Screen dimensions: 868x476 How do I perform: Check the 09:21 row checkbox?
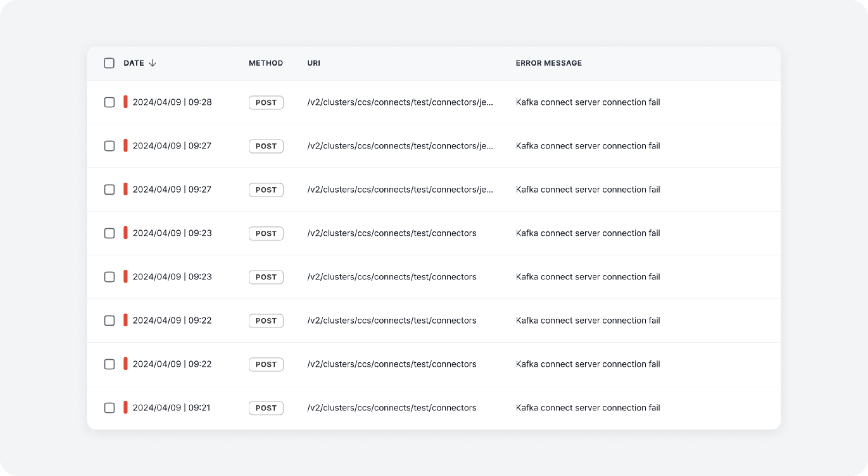coord(109,408)
